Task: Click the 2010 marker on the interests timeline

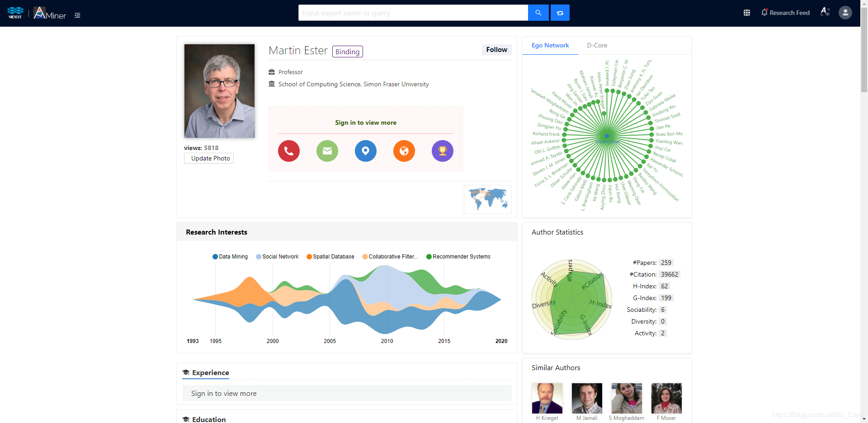Action: click(387, 341)
